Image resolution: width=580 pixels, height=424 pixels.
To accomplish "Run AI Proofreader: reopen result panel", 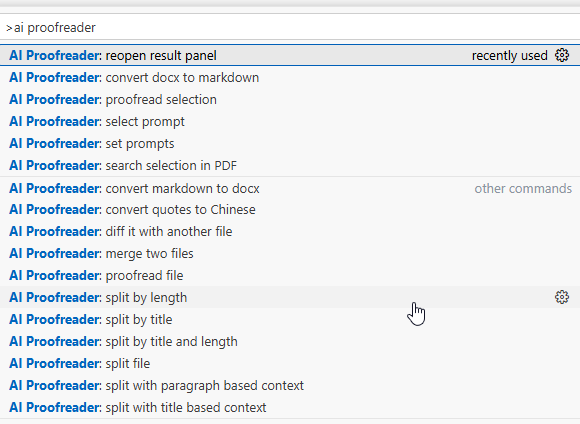I will (290, 55).
